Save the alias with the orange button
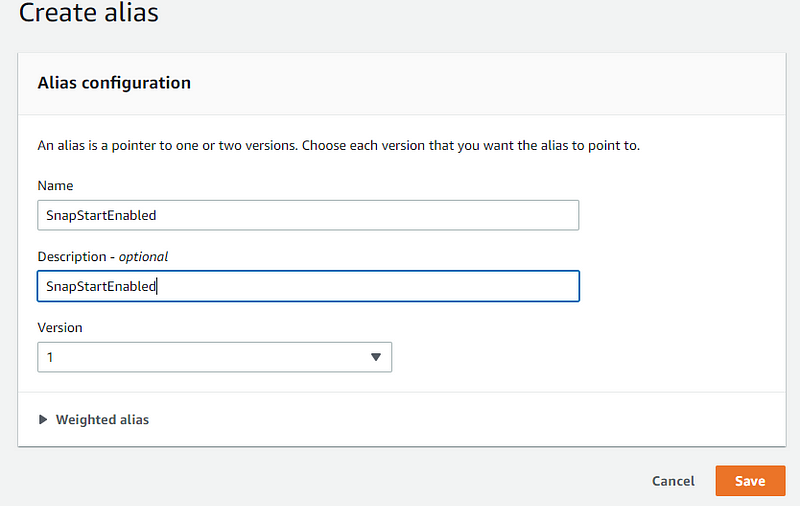 click(750, 480)
